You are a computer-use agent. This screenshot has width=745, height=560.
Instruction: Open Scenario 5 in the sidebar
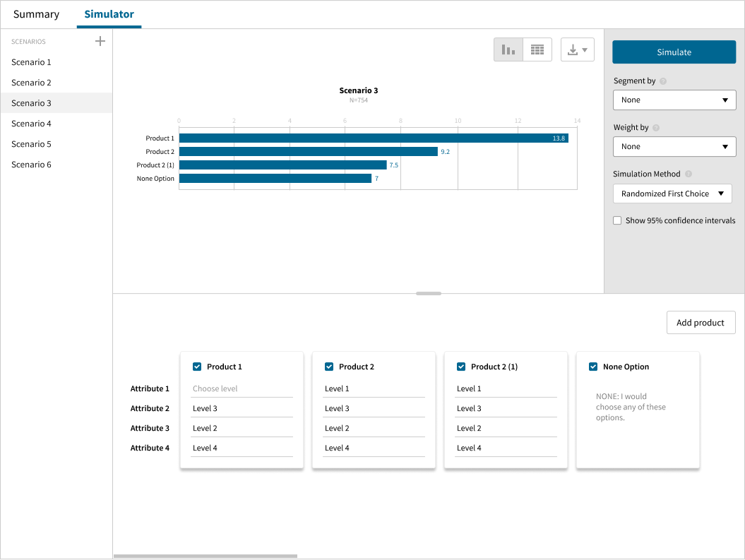coord(56,144)
